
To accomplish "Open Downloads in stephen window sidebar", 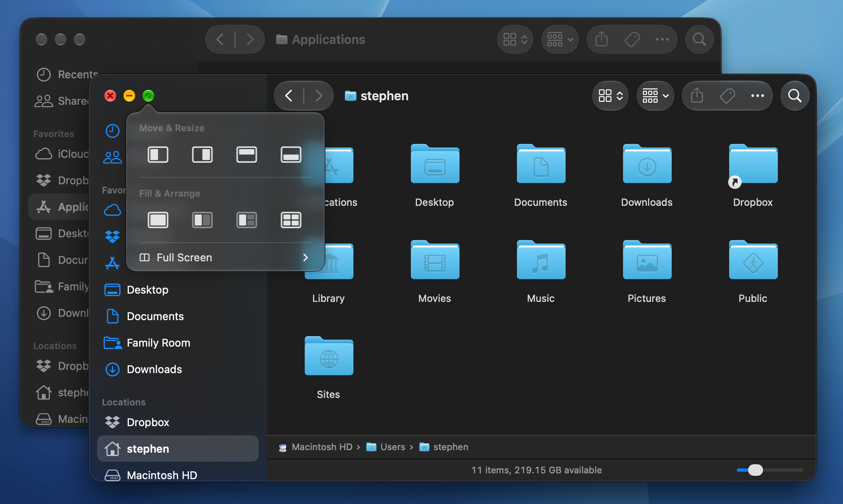I will [x=178, y=369].
